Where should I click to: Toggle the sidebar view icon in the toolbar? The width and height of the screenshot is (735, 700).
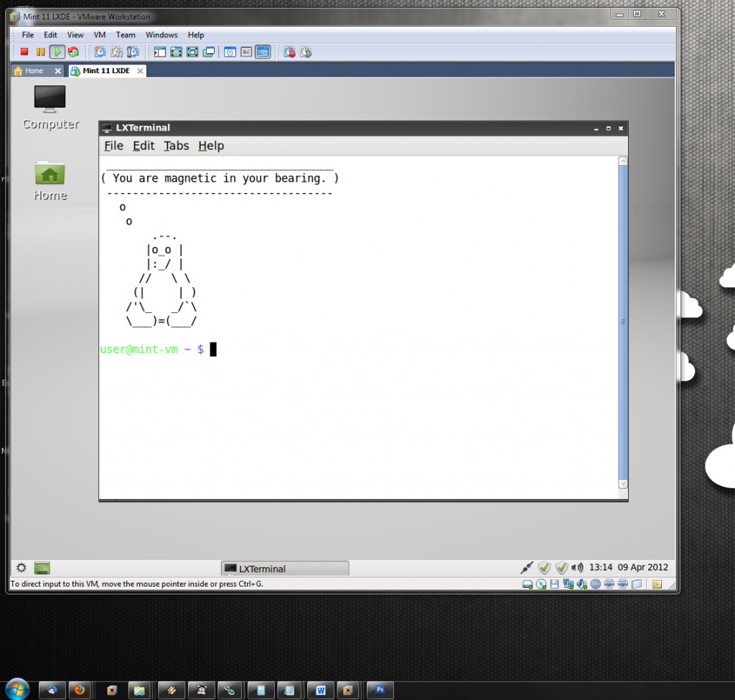(x=159, y=52)
